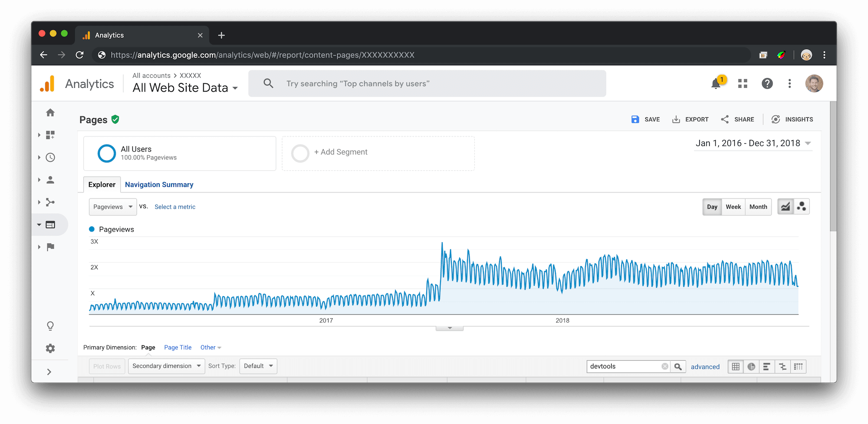Screen dimensions: 868x424
Task: Open the Home section in sidebar
Action: click(50, 112)
